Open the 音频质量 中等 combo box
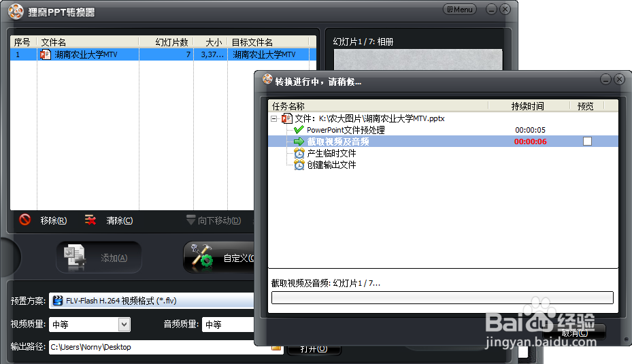Image resolution: width=632 pixels, height=364 pixels. [228, 325]
